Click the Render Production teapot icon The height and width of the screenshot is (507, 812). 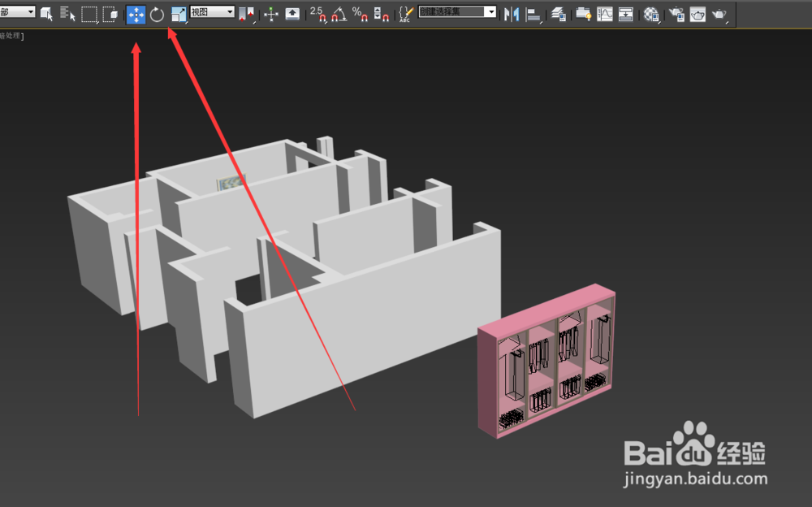coord(719,15)
